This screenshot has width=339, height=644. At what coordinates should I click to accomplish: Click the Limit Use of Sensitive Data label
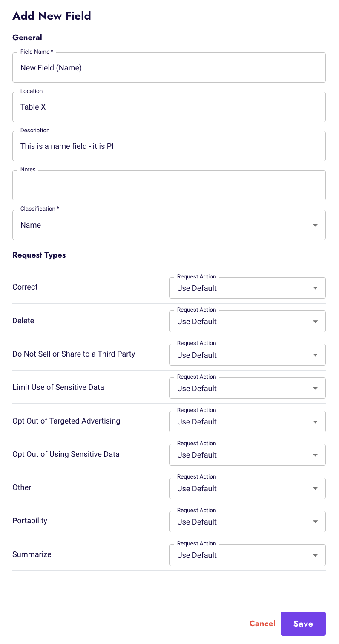(58, 387)
